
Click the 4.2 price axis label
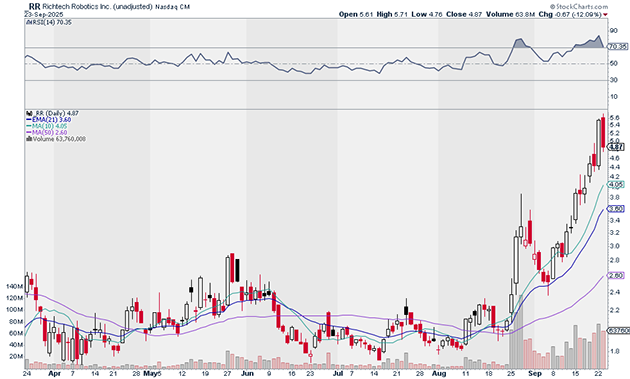click(x=614, y=177)
